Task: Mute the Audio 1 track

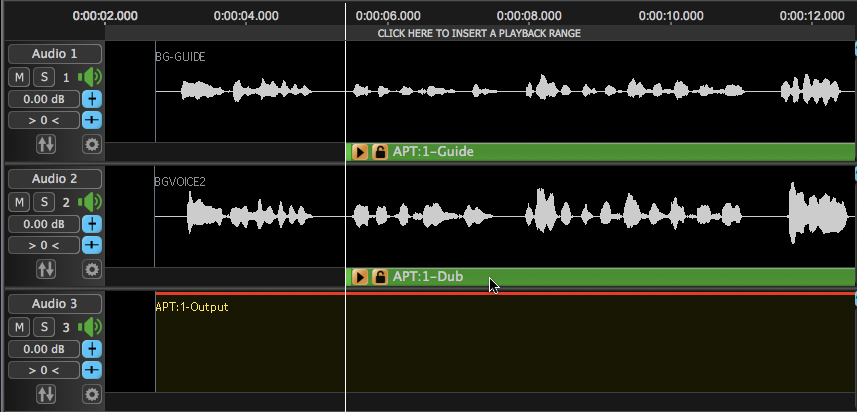Action: pos(20,77)
